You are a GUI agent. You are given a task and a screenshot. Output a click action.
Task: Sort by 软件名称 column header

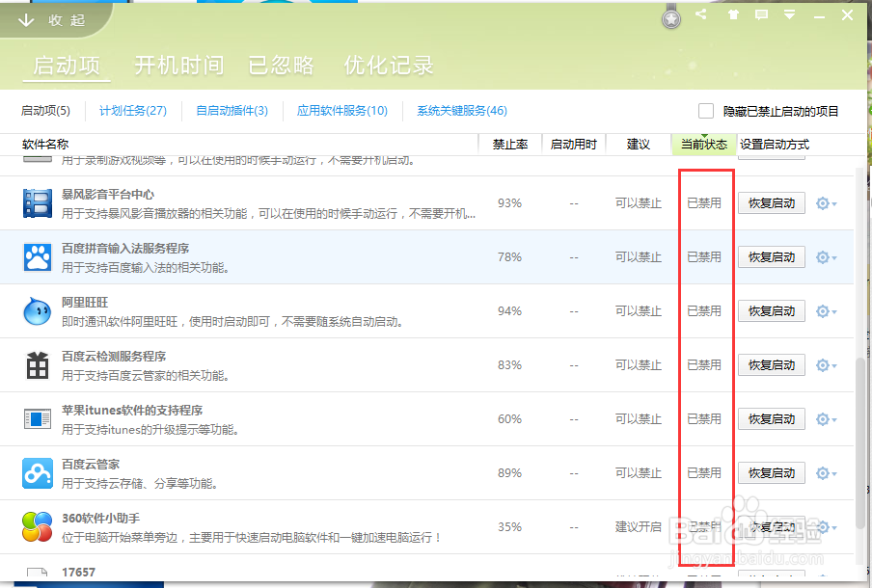pos(45,145)
